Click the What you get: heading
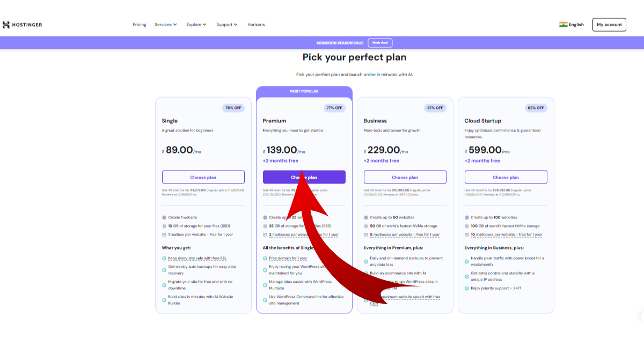The height and width of the screenshot is (338, 644). pyautogui.click(x=177, y=247)
